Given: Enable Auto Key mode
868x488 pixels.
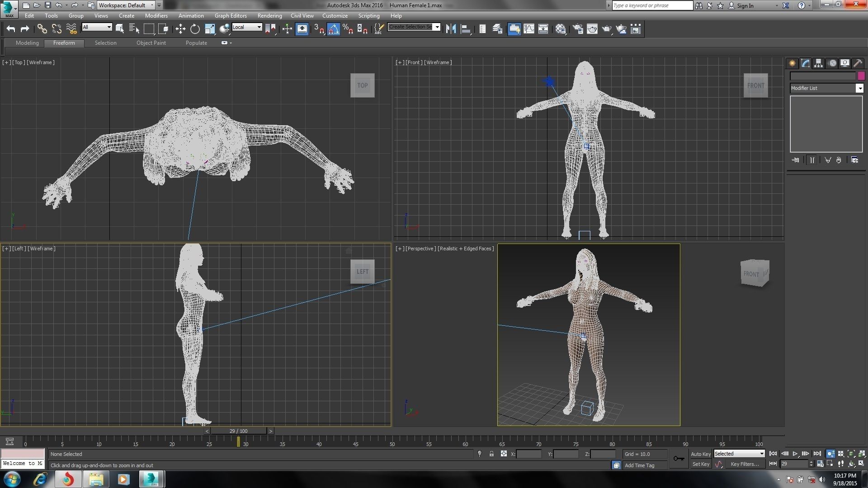Looking at the screenshot, I should click(701, 454).
